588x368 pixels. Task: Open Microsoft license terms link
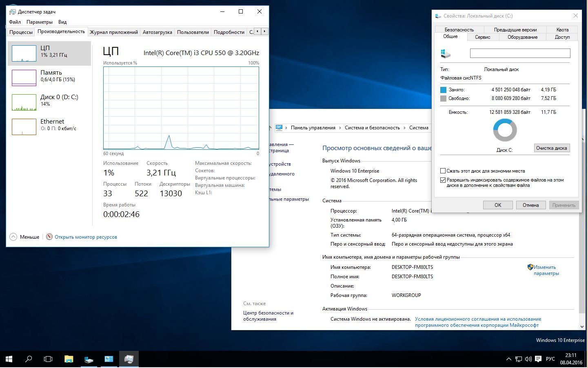pos(478,322)
